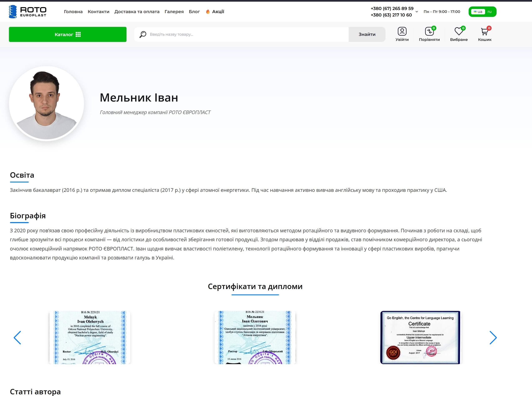Switch site language to ua
This screenshot has height=396, width=532.
pos(478,11)
